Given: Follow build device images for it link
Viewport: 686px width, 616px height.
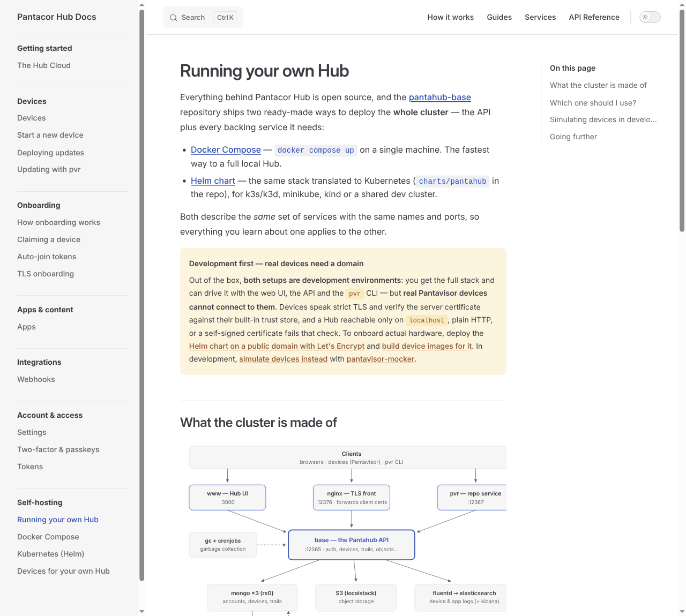Looking at the screenshot, I should [x=427, y=346].
